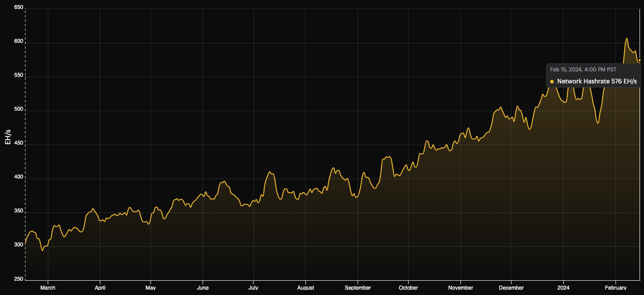Click the '600' y-axis value
Image resolution: width=644 pixels, height=295 pixels.
pyautogui.click(x=19, y=42)
